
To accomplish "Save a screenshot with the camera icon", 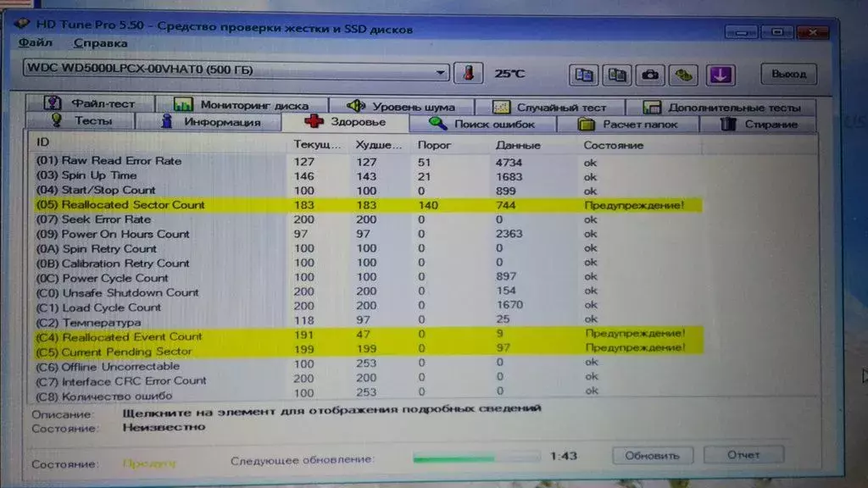I will click(650, 75).
